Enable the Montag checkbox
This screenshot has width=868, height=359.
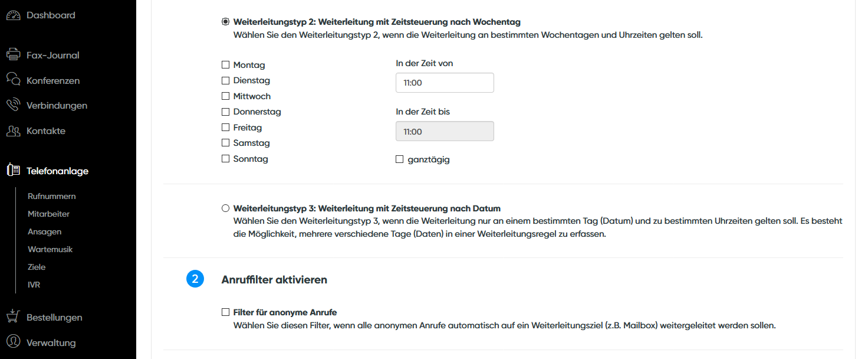click(x=225, y=65)
